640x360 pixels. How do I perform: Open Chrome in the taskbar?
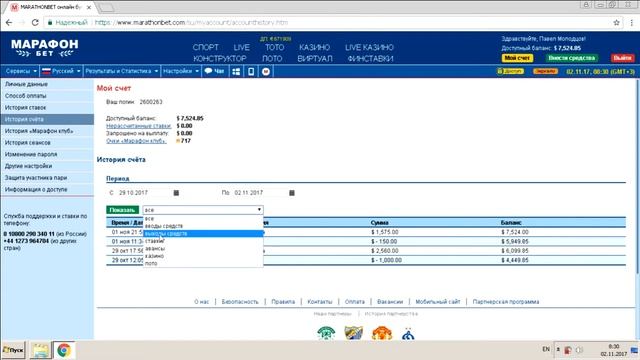tap(64, 350)
